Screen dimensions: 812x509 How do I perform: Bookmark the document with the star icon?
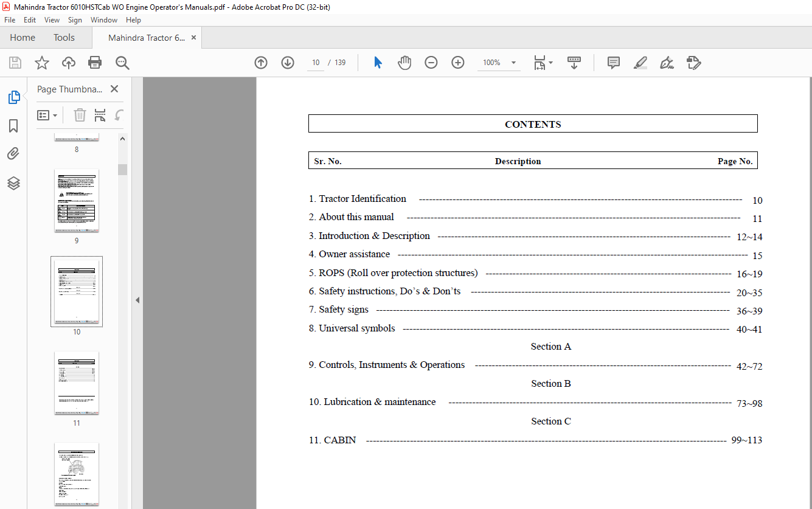coord(42,63)
